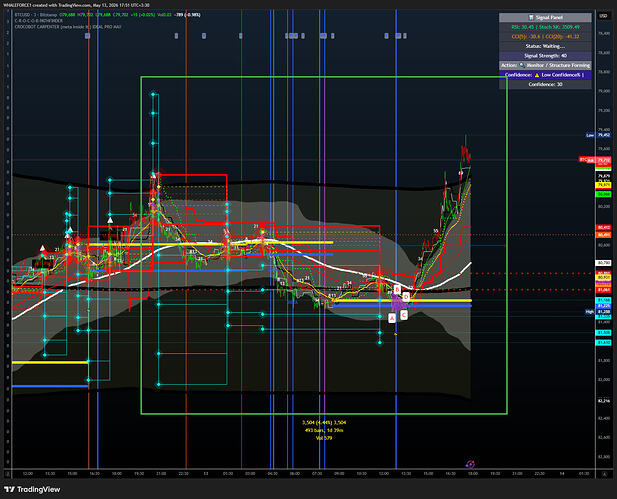Click the leftmost blue event marker in the top row

pos(87,36)
